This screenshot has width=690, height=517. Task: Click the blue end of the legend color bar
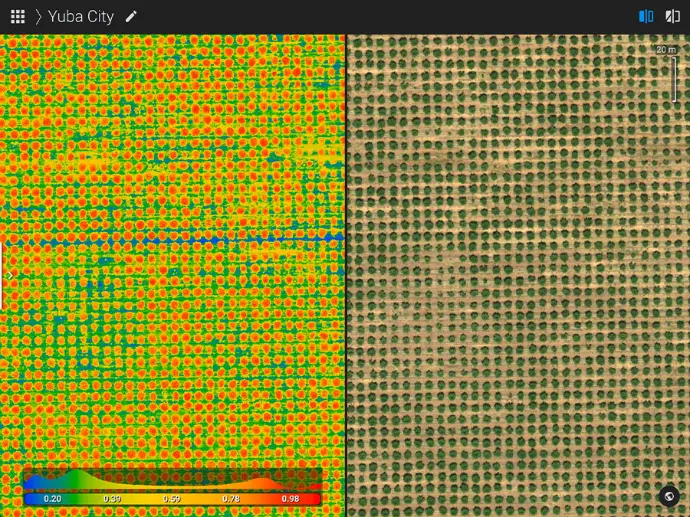pos(30,499)
